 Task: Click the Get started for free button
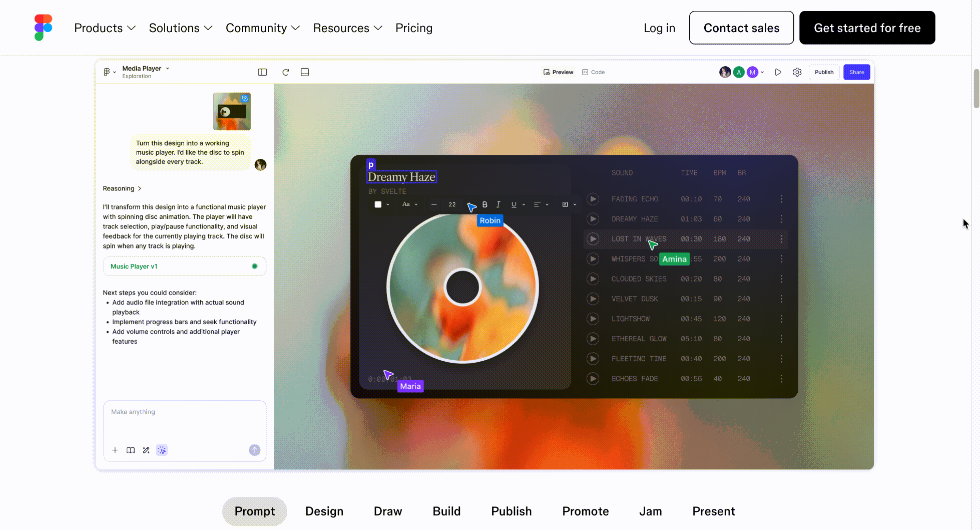(x=867, y=28)
